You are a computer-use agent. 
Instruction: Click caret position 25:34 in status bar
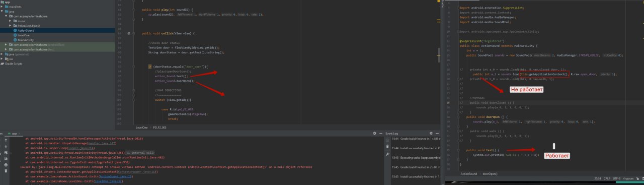(x=597, y=178)
